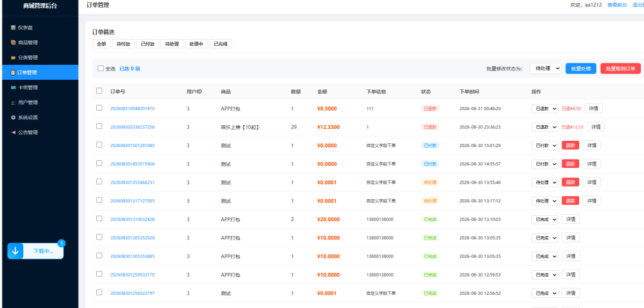
Task: Check the box for order 202608302336237256
Action: 99,126
